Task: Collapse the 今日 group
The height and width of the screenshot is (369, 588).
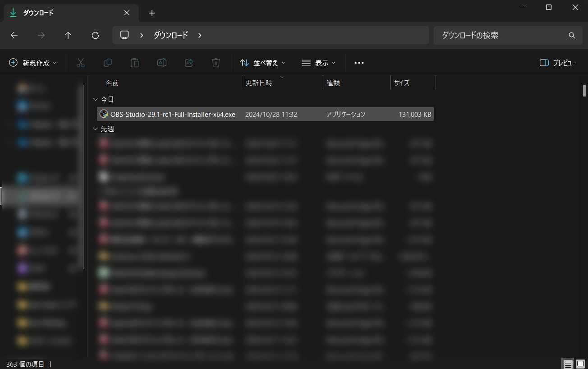Action: click(x=95, y=100)
